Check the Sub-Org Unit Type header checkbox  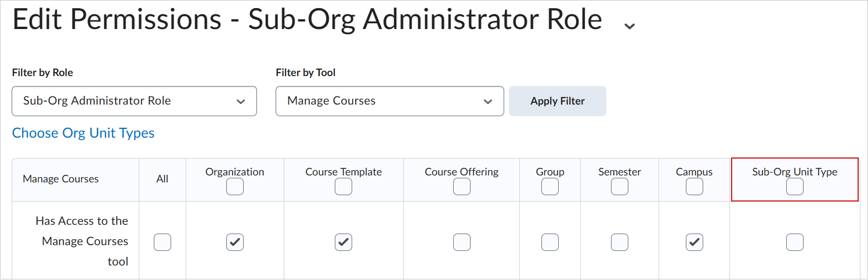click(x=794, y=186)
